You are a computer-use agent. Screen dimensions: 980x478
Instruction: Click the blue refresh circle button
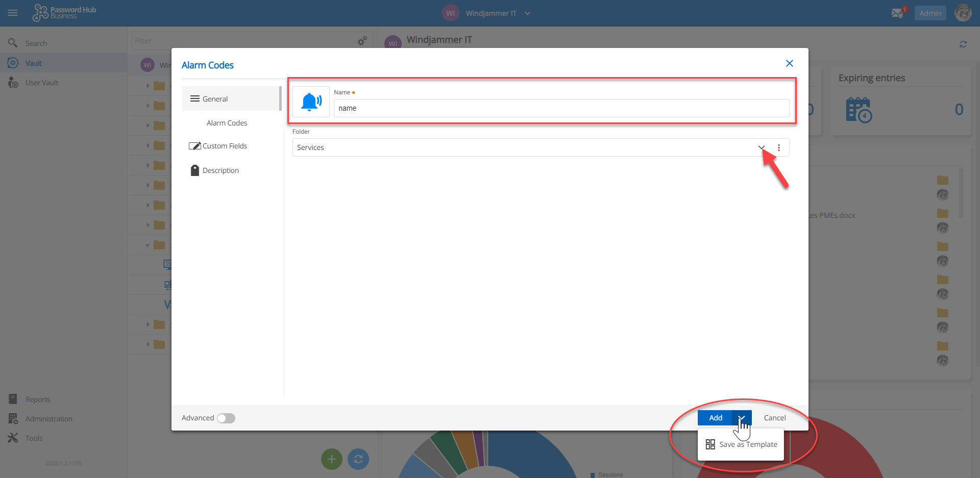click(x=358, y=459)
